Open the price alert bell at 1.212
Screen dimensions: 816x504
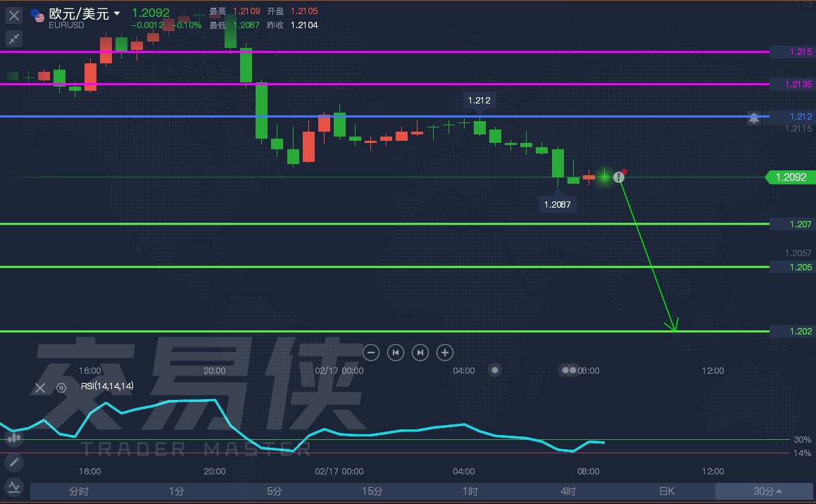tap(753, 118)
